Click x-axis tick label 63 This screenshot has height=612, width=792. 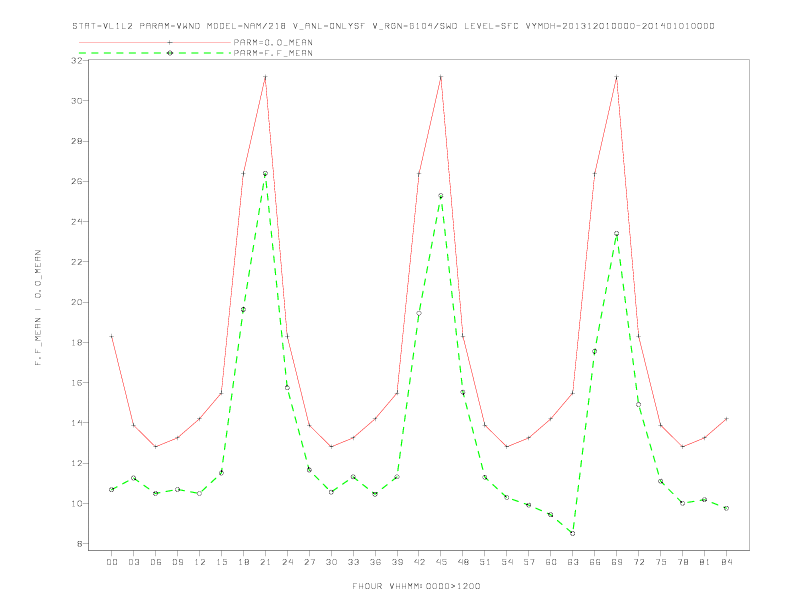click(573, 562)
